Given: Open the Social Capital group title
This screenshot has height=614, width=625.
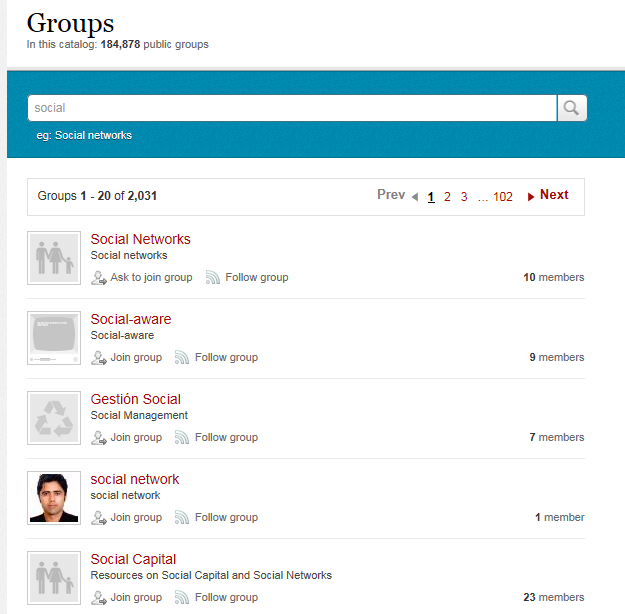Looking at the screenshot, I should point(133,559).
